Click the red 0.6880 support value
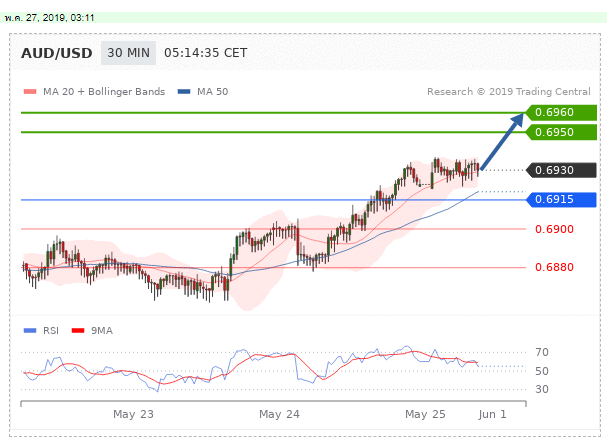The height and width of the screenshot is (447, 607). 554,267
